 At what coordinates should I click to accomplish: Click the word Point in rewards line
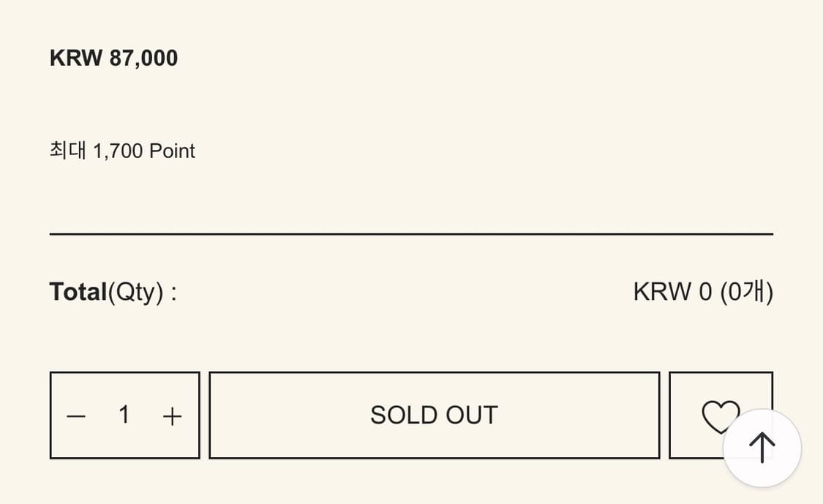coord(172,151)
